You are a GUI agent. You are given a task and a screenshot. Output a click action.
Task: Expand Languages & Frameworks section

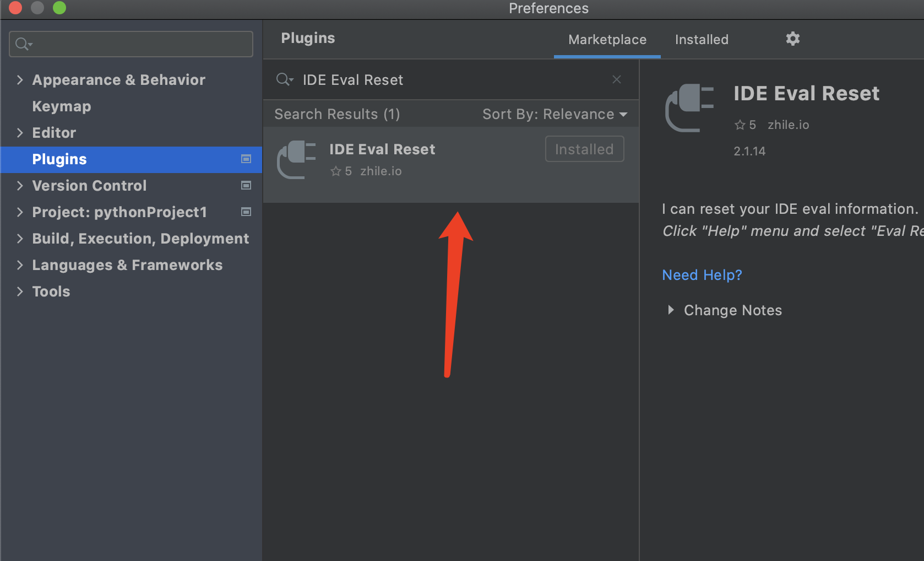coord(20,265)
